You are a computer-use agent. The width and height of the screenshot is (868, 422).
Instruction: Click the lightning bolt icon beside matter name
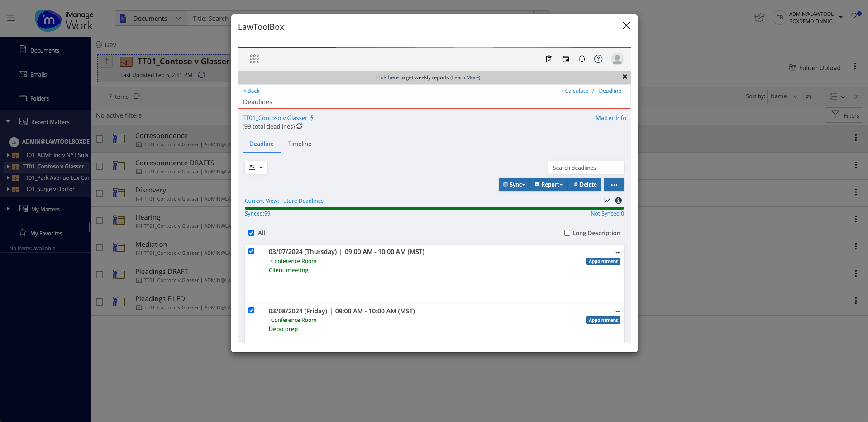coord(312,118)
